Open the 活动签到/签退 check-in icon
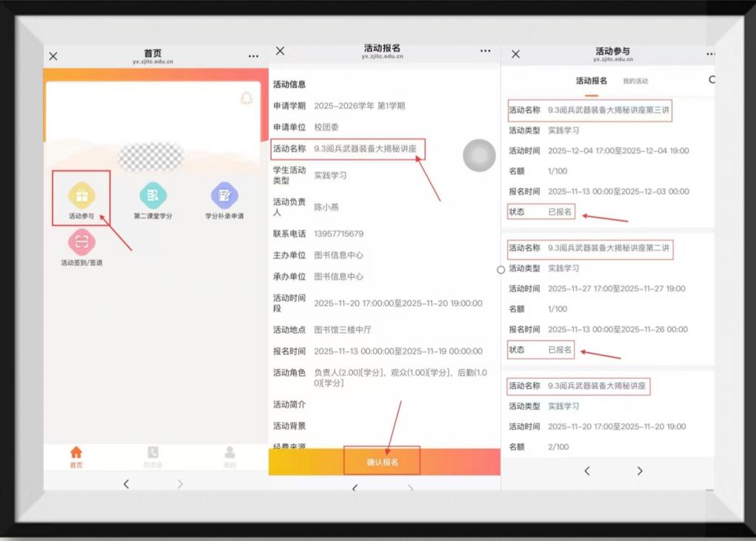This screenshot has width=756, height=541. point(81,242)
